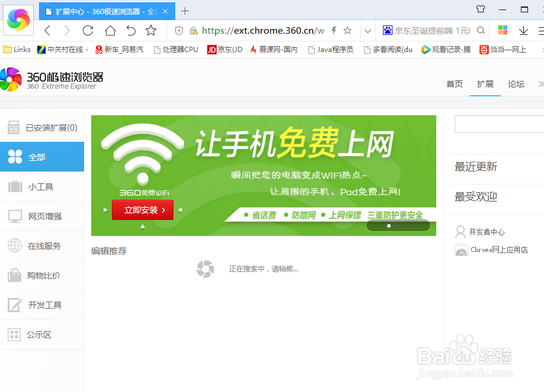Open the 多看阅读 bookmark
Viewport: 544px width, 392px height.
(x=388, y=50)
